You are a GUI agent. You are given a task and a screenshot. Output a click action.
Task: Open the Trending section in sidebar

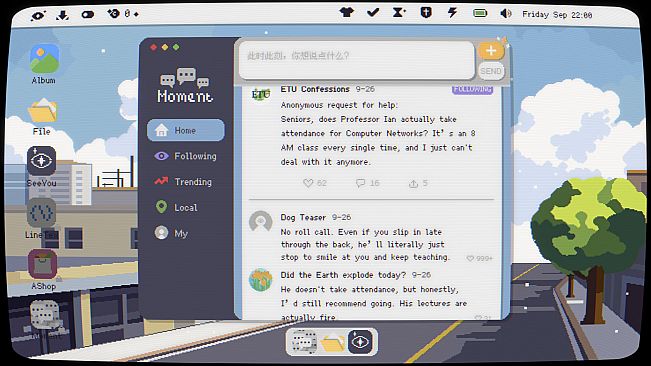point(183,181)
